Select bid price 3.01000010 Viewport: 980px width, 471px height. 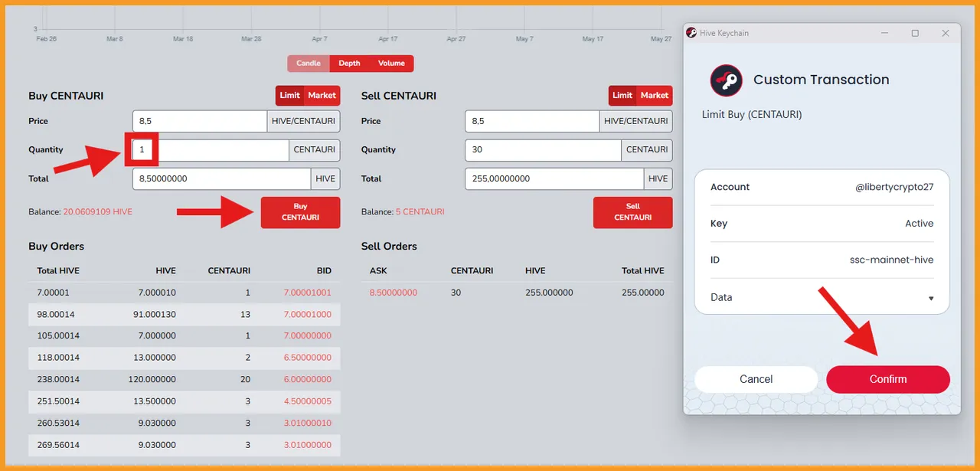tap(308, 423)
